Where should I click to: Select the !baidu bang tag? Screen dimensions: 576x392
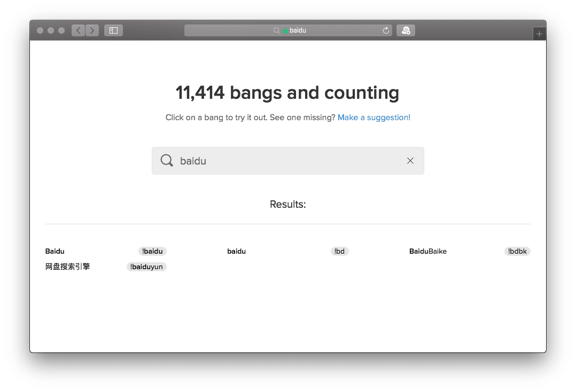[x=152, y=252]
